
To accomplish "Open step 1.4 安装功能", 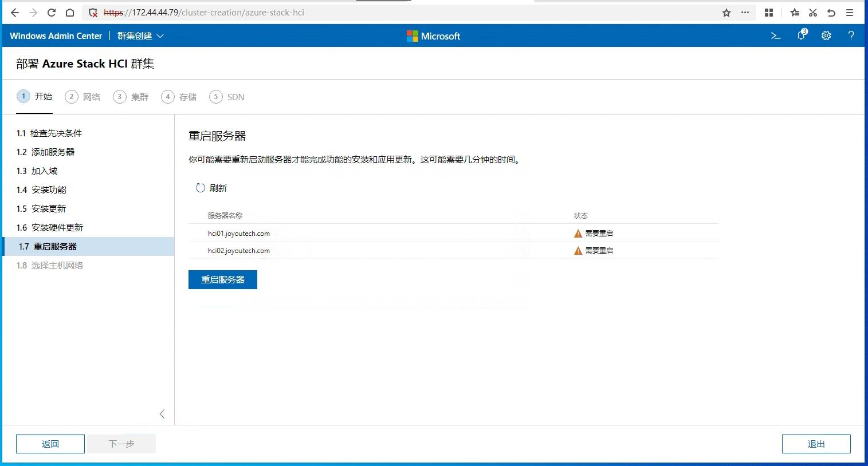I will (88, 190).
